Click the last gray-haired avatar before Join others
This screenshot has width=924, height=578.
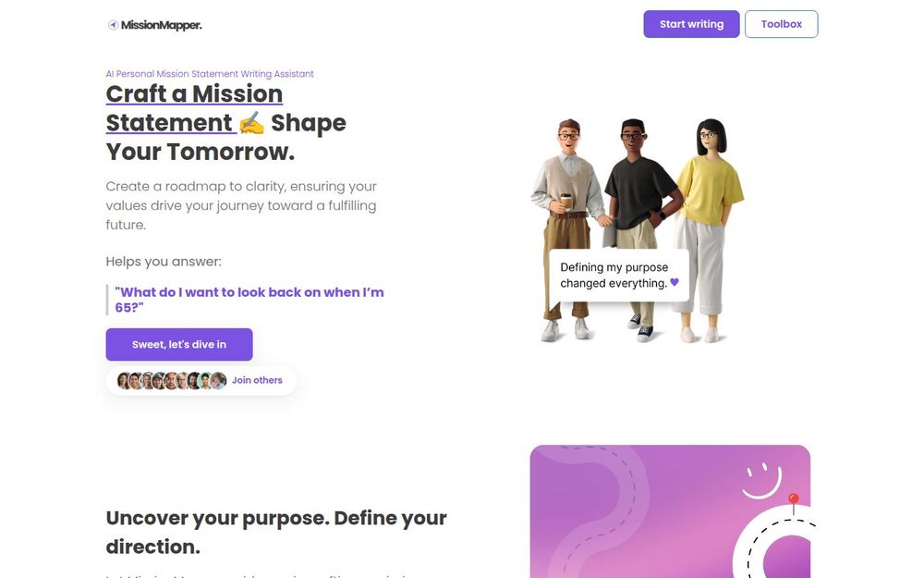click(x=219, y=380)
